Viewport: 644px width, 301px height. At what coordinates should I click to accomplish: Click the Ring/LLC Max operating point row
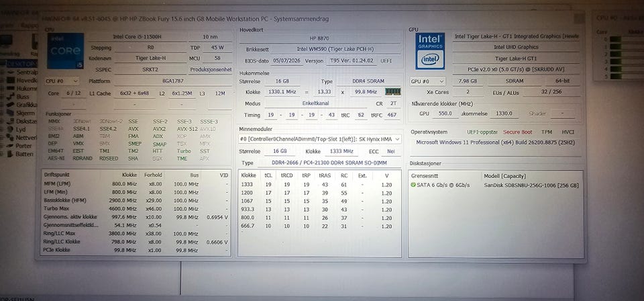(x=136, y=234)
